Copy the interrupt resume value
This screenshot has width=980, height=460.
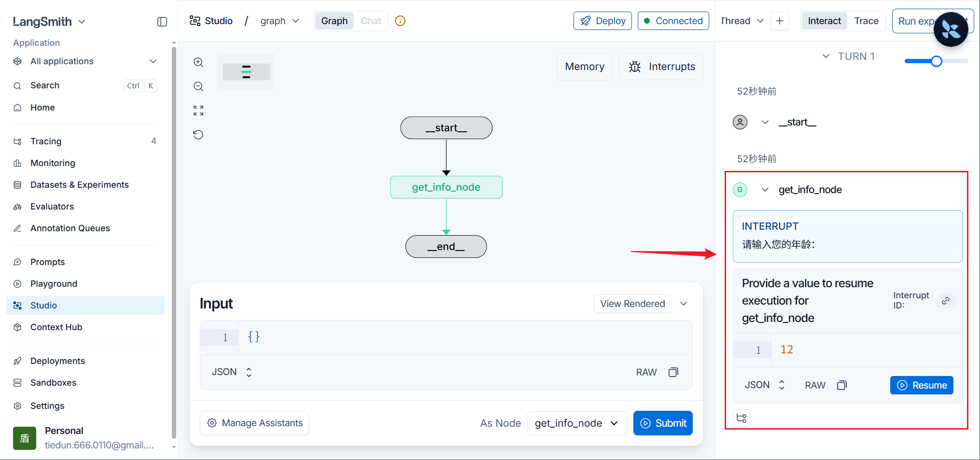click(842, 385)
